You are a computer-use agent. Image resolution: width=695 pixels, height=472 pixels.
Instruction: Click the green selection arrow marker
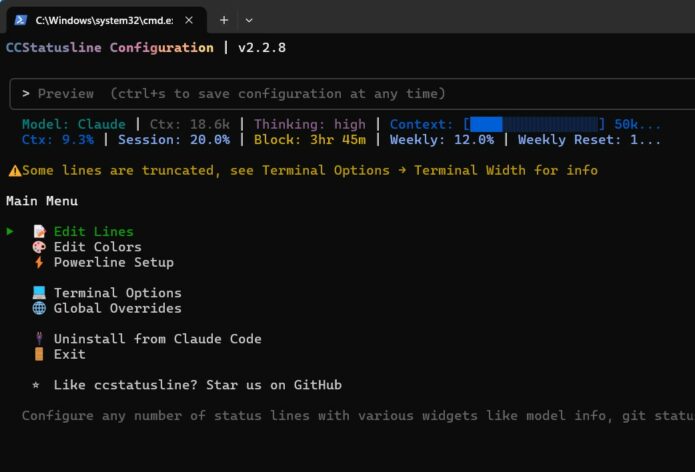pos(10,232)
